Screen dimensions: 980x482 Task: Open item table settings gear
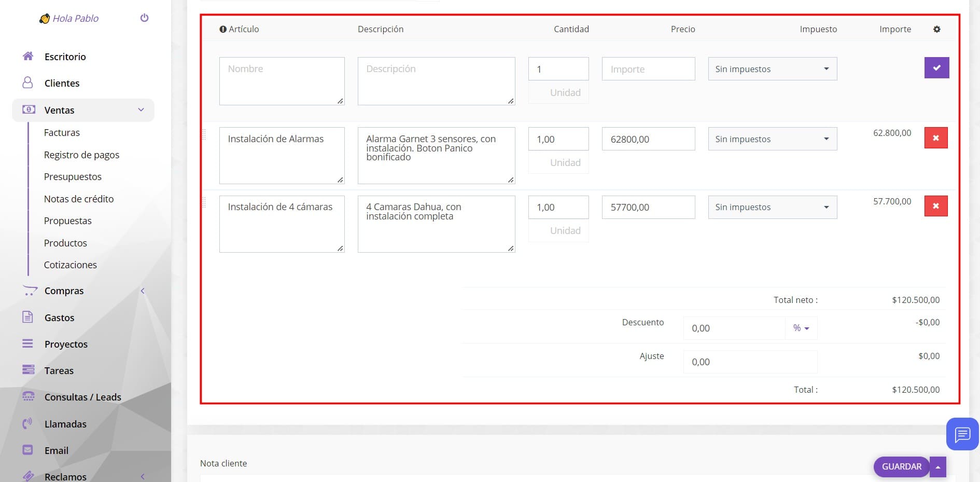click(x=936, y=29)
